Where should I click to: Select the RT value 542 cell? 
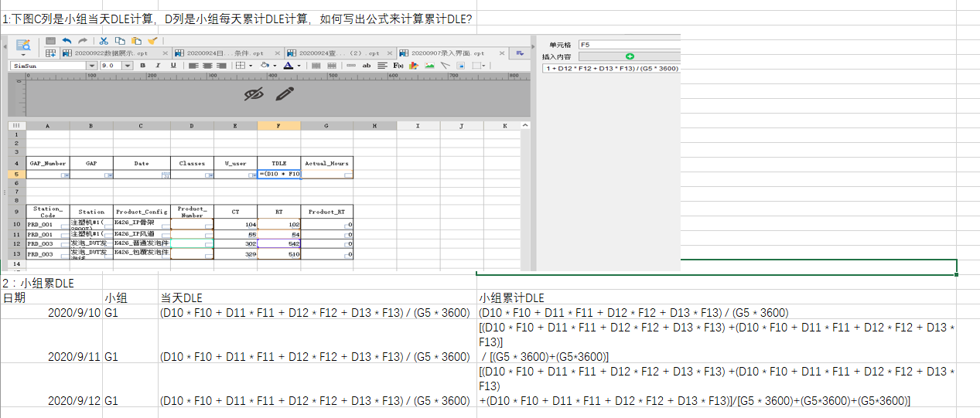click(278, 243)
